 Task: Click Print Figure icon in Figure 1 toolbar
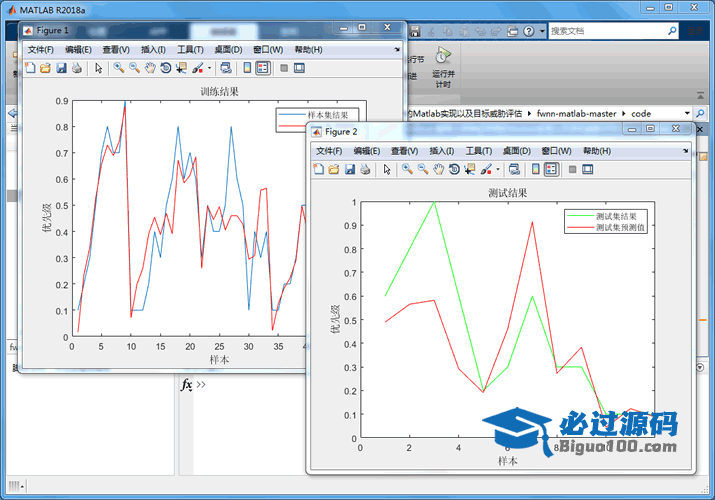(76, 68)
